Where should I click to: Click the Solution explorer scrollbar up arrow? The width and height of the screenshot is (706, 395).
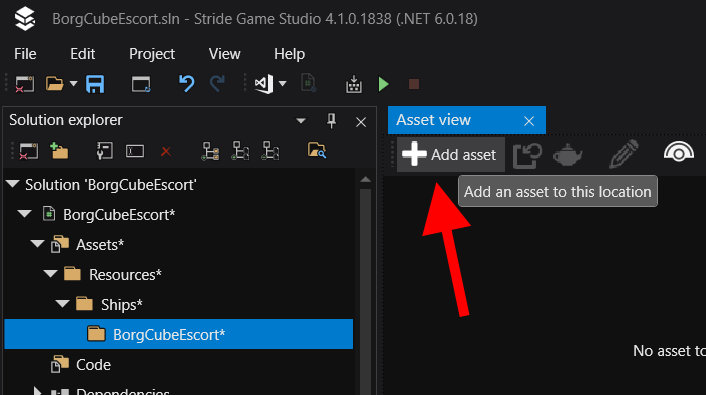366,180
